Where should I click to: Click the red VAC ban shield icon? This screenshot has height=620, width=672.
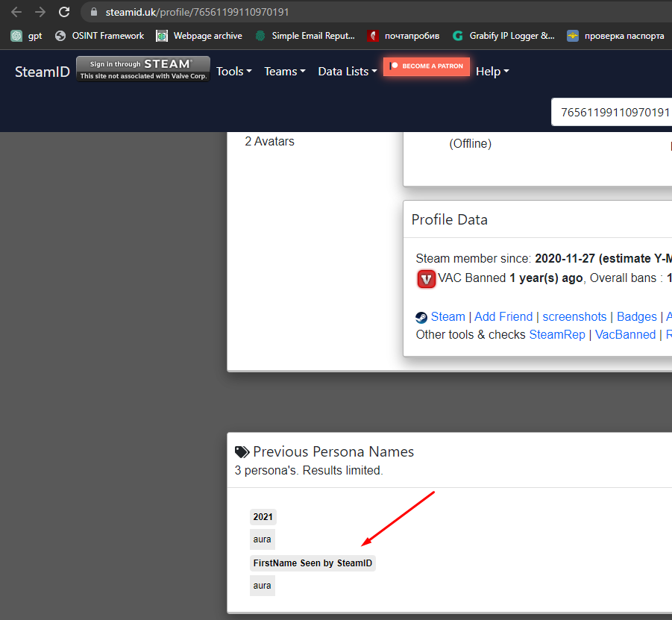426,279
